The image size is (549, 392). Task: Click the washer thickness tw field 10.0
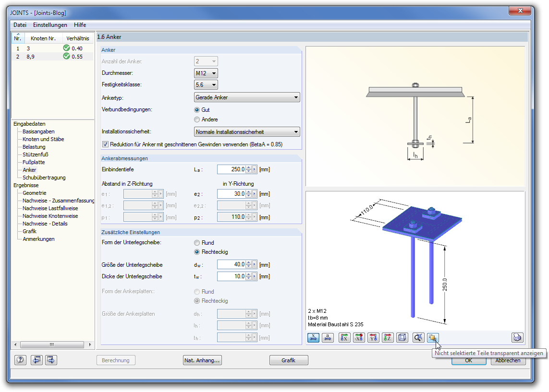(232, 276)
